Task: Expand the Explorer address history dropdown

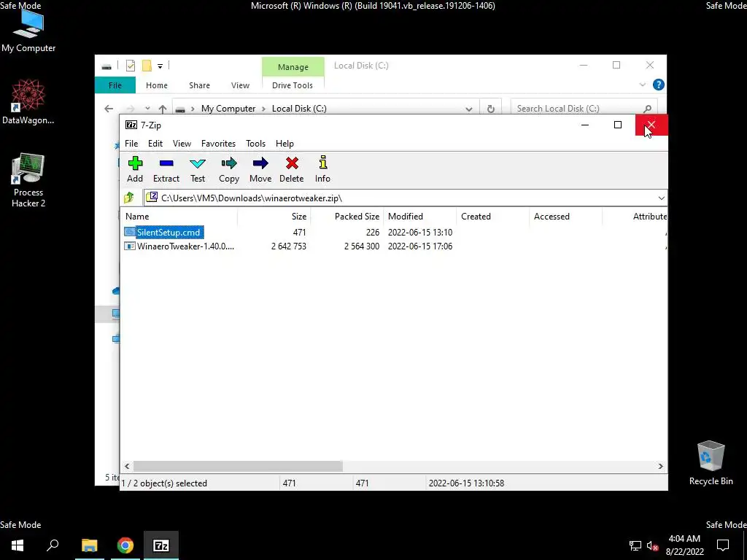Action: click(x=469, y=109)
